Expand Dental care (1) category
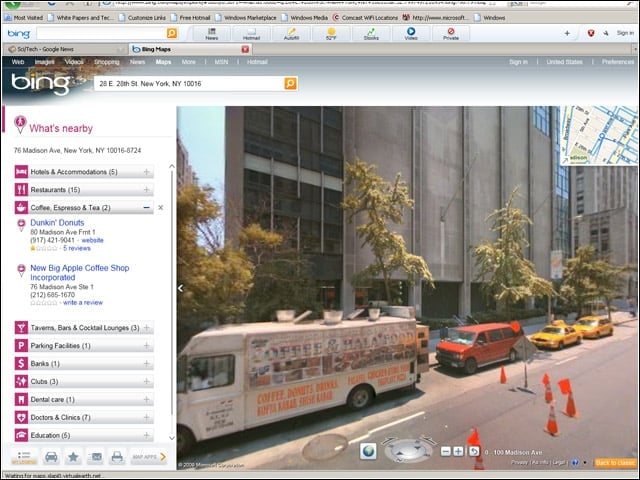Image resolution: width=640 pixels, height=480 pixels. 146,400
